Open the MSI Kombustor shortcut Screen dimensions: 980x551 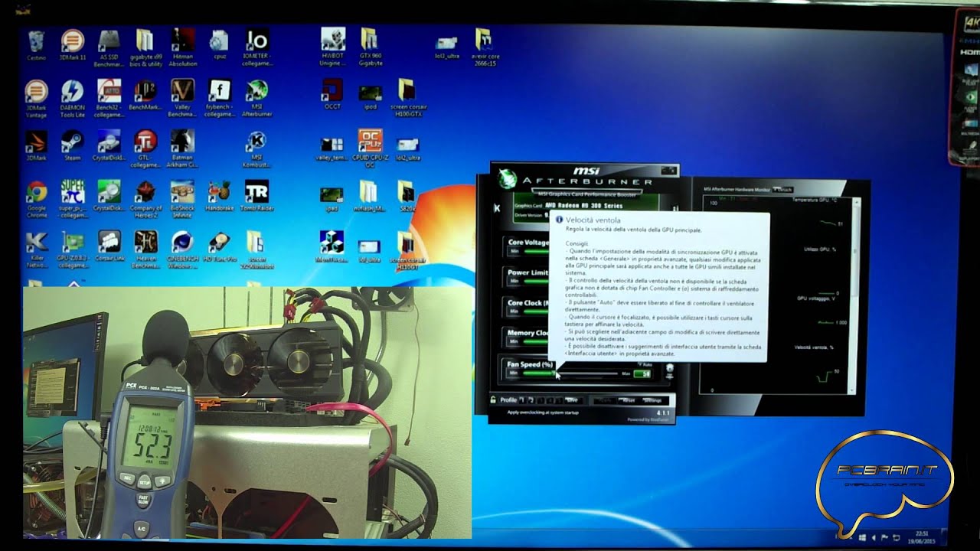pyautogui.click(x=256, y=149)
